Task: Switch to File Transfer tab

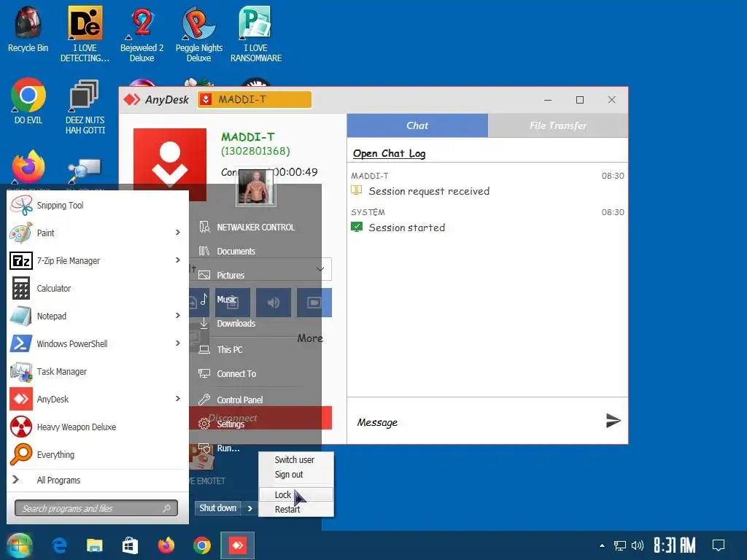Action: 558,125
